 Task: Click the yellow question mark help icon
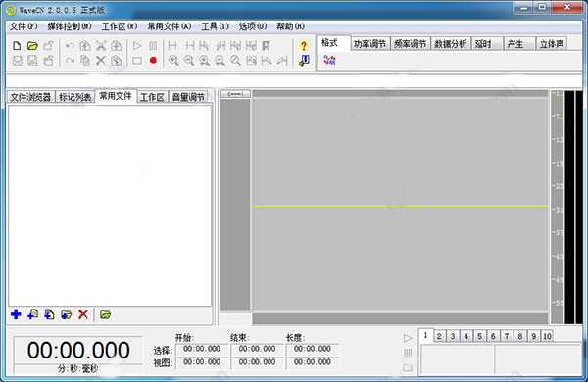(304, 46)
